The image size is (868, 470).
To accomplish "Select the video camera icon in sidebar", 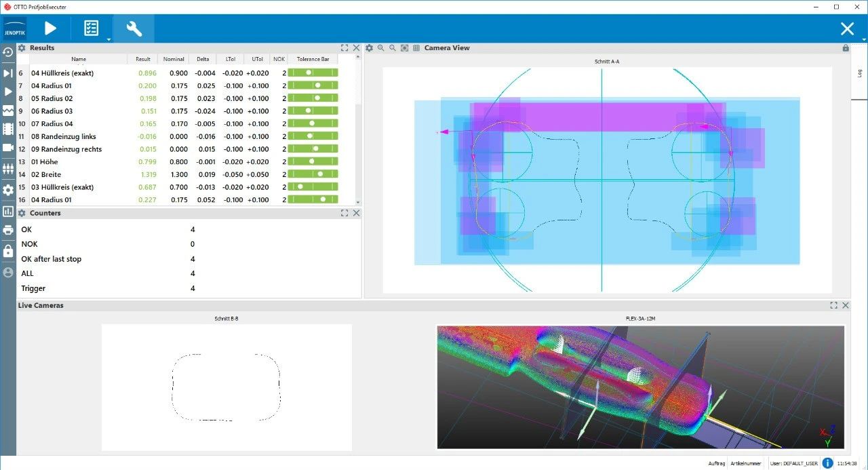I will click(8, 148).
